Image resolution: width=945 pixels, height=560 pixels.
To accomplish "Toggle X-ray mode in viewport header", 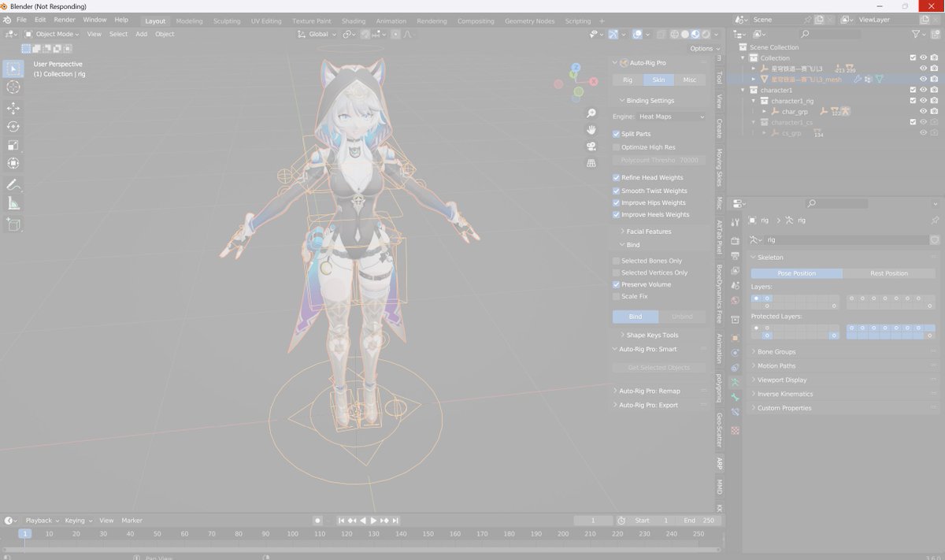I will coord(661,34).
